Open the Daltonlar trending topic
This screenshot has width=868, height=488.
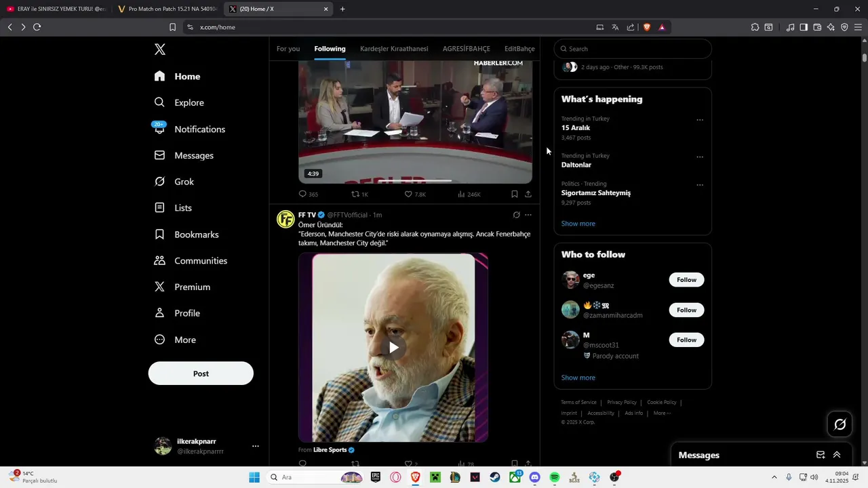pos(576,165)
